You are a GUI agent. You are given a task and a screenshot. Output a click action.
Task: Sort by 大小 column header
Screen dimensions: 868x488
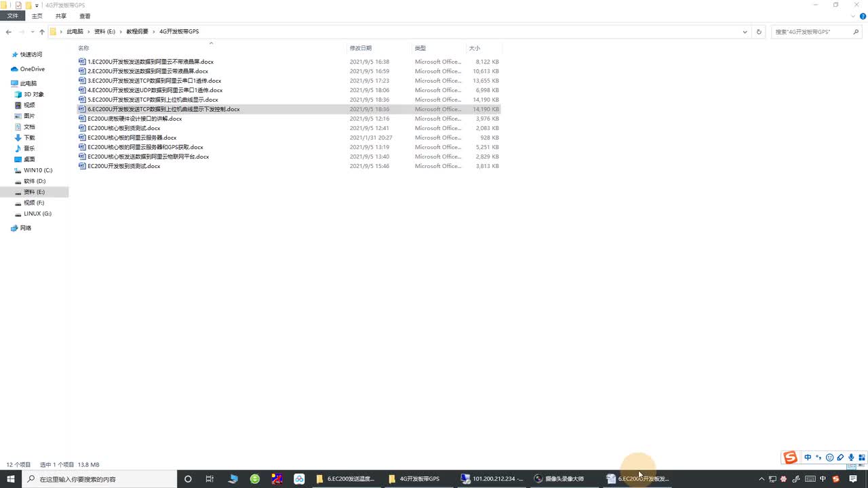point(475,48)
